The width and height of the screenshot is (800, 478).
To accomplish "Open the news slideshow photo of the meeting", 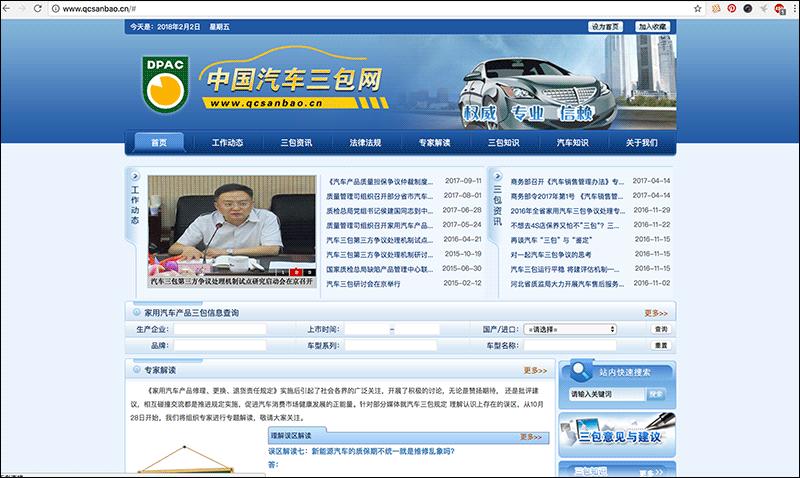I will coord(232,225).
